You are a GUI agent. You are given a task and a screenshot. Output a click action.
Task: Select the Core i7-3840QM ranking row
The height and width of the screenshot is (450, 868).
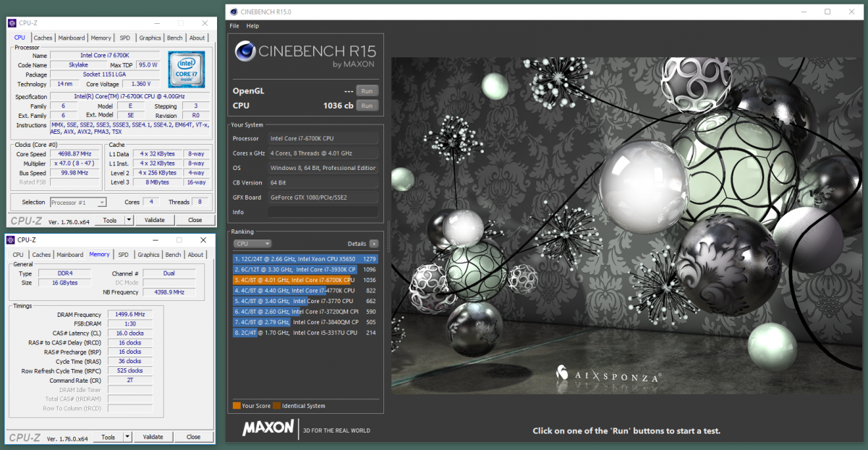click(x=305, y=322)
